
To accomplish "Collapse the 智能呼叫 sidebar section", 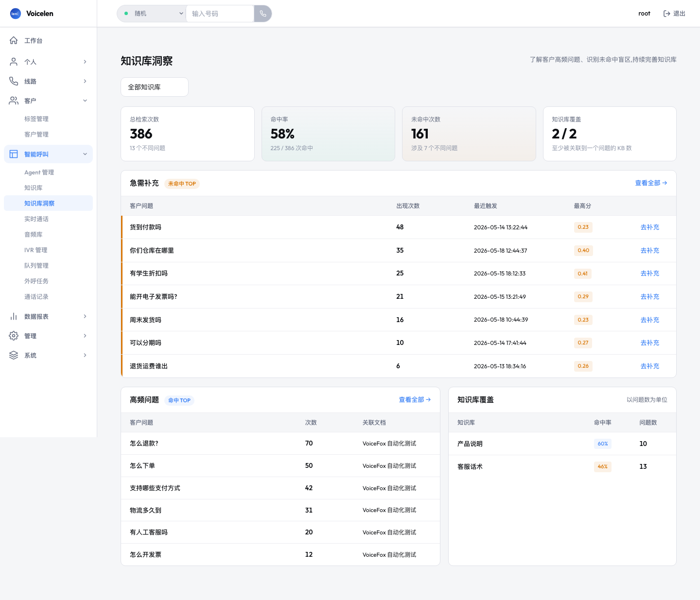I will (85, 154).
